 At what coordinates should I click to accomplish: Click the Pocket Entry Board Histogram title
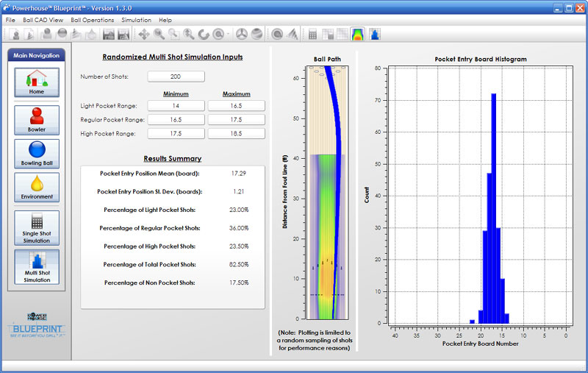481,60
